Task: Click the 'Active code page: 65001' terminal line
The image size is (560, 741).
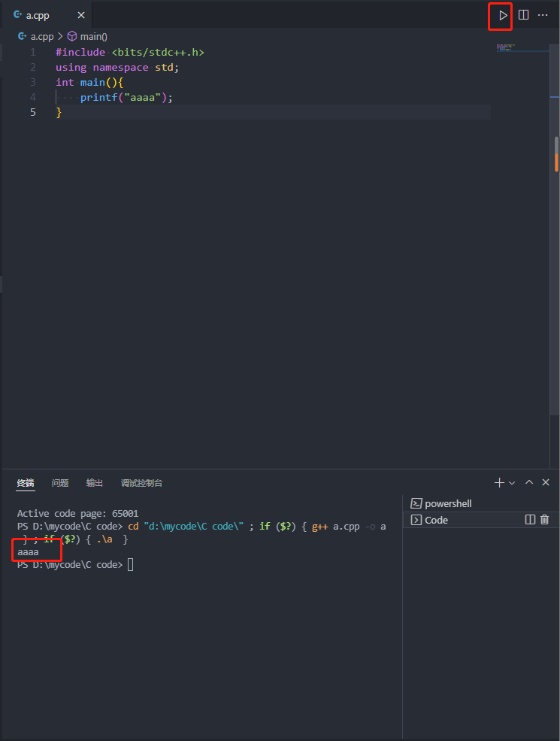Action: click(x=78, y=513)
